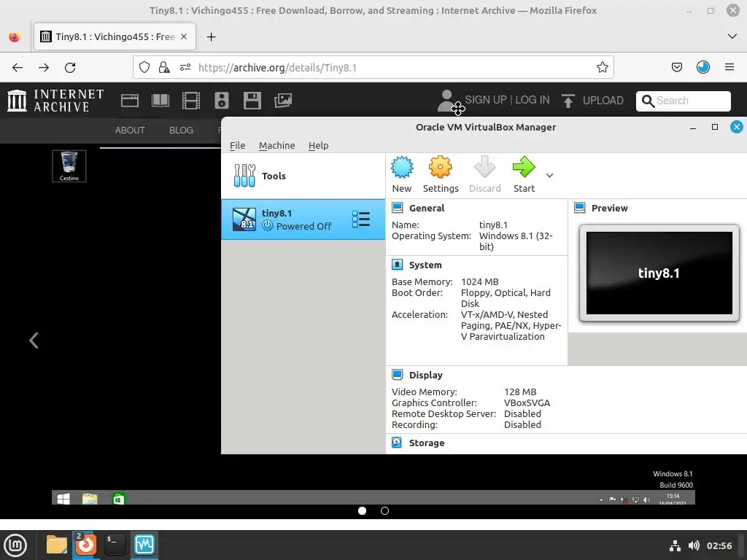This screenshot has width=747, height=560.
Task: Click the tiny8.1 preview thumbnail
Action: click(x=659, y=273)
